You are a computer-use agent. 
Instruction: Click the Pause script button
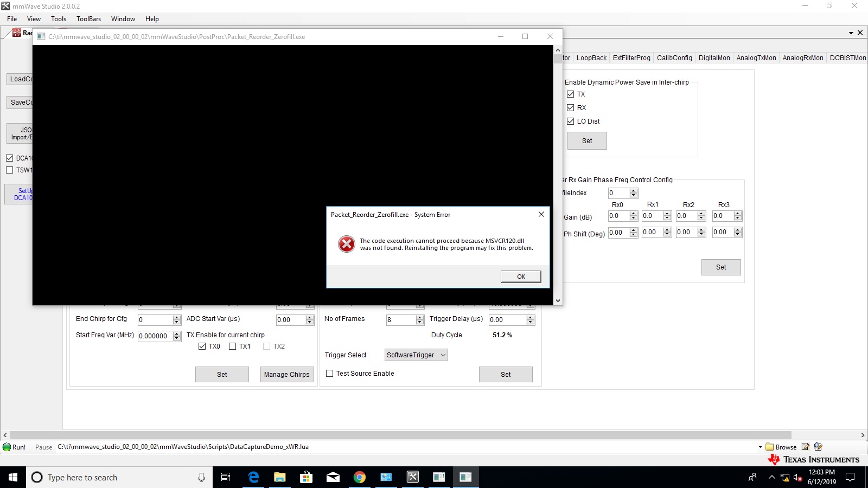[x=43, y=447]
